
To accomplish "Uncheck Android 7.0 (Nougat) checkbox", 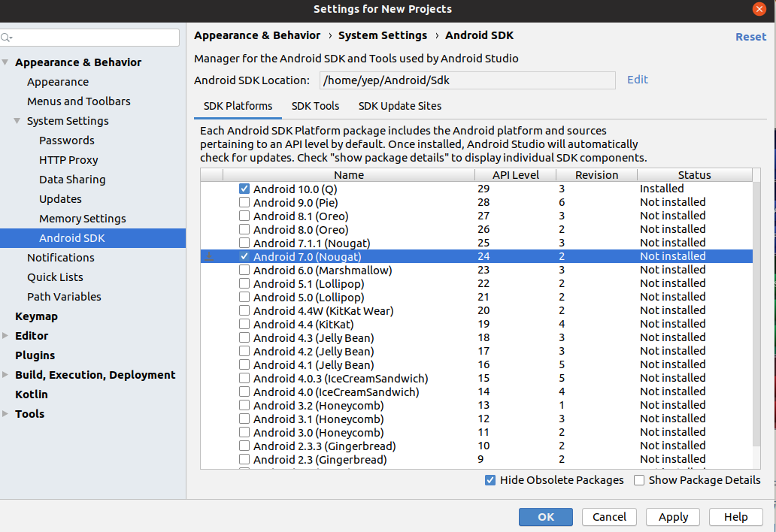I will pyautogui.click(x=244, y=256).
